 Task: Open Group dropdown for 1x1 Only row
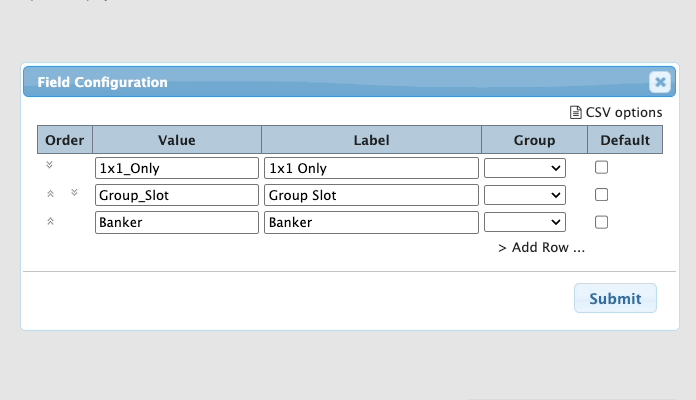[x=525, y=168]
